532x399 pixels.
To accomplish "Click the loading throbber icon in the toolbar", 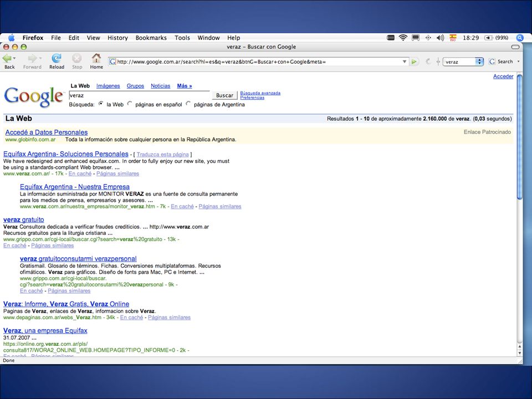I will 428,62.
